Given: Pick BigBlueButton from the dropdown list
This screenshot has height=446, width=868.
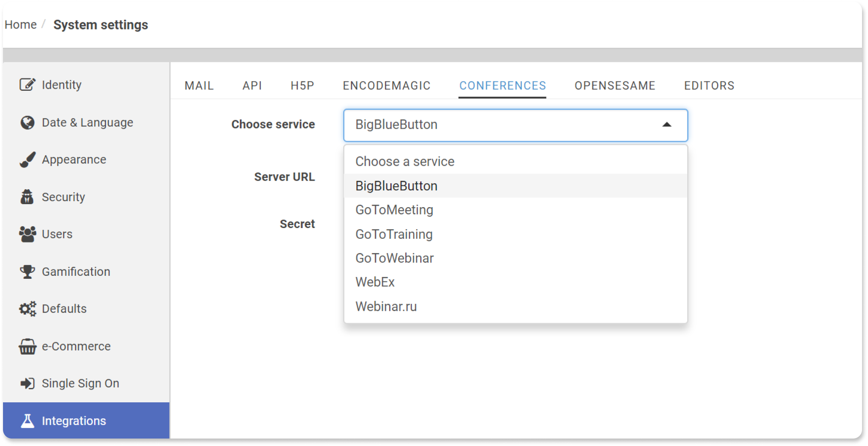Looking at the screenshot, I should pos(515,186).
